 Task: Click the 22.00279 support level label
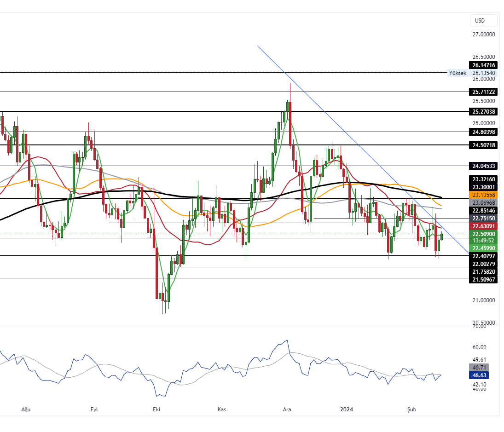pos(483,264)
